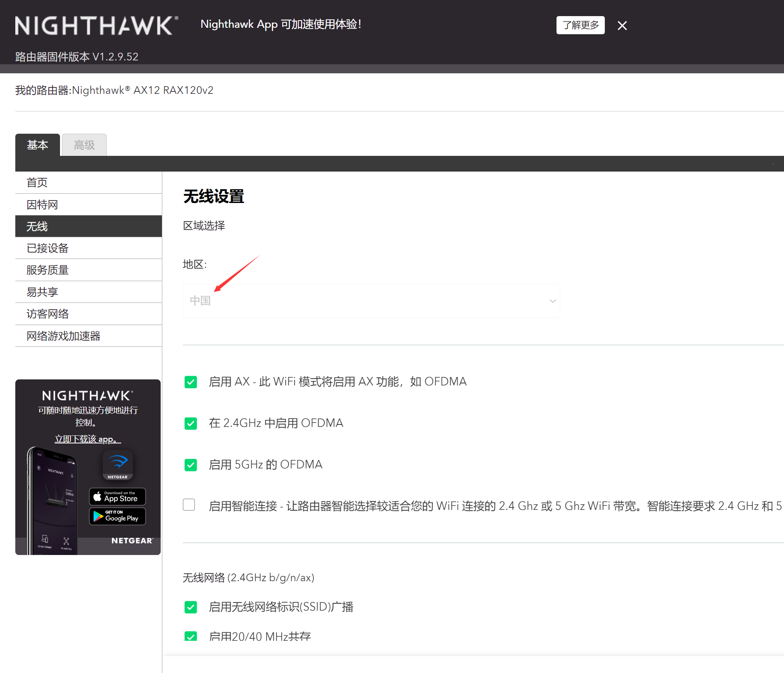The width and height of the screenshot is (784, 673).
Task: Toggle 启用 AX WiFi mode checkbox
Action: (x=190, y=382)
